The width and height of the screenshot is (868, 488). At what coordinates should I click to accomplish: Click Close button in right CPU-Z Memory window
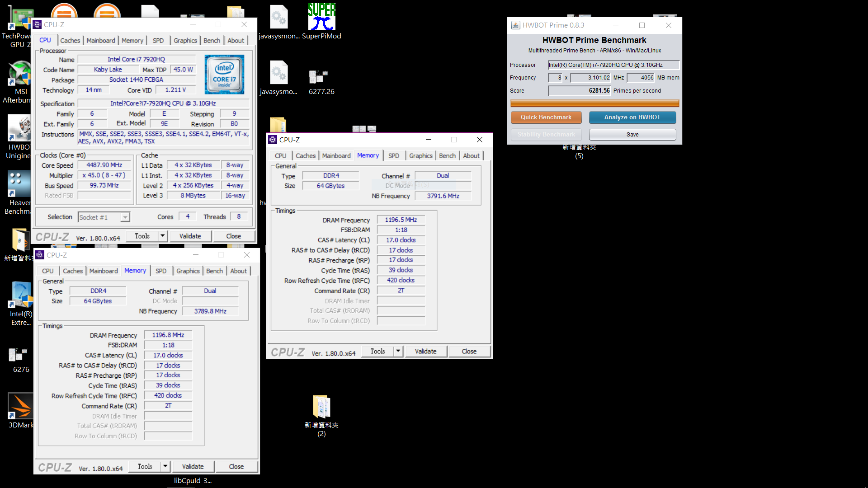[x=469, y=351]
